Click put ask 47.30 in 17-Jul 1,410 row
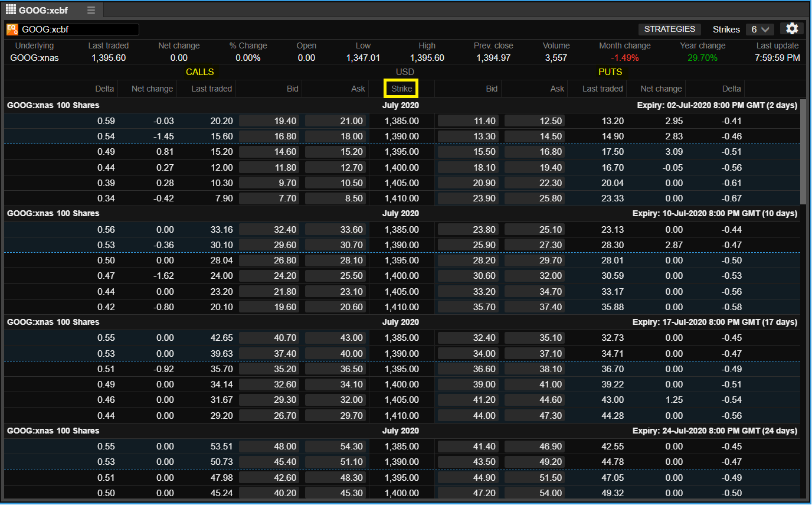 tap(535, 416)
